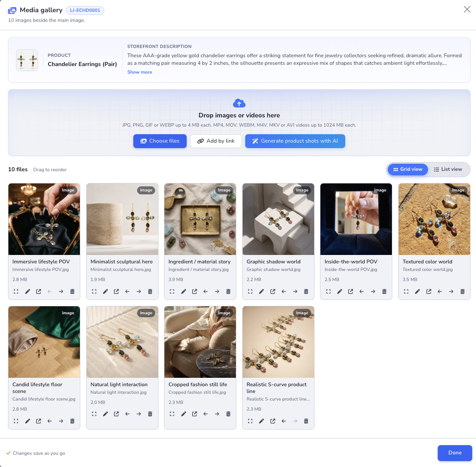
Task: Open Cropped fashion still life externally
Action: tap(195, 414)
